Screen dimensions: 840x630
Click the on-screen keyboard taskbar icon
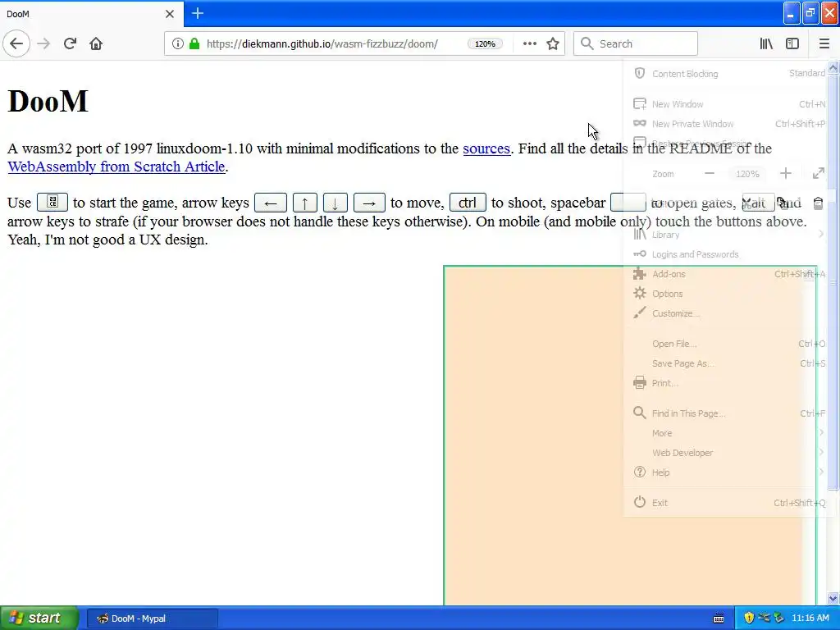tap(719, 619)
